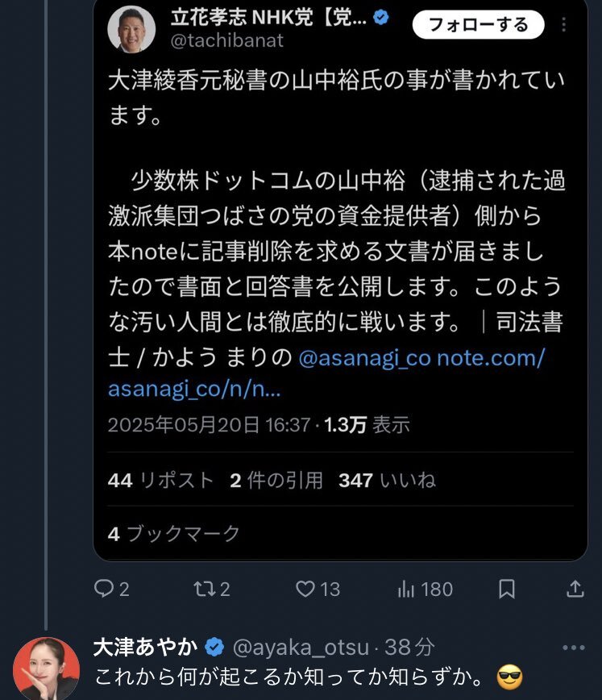Viewport: 602px width, 700px height.
Task: View the 44 リポスト list
Action: (x=160, y=480)
